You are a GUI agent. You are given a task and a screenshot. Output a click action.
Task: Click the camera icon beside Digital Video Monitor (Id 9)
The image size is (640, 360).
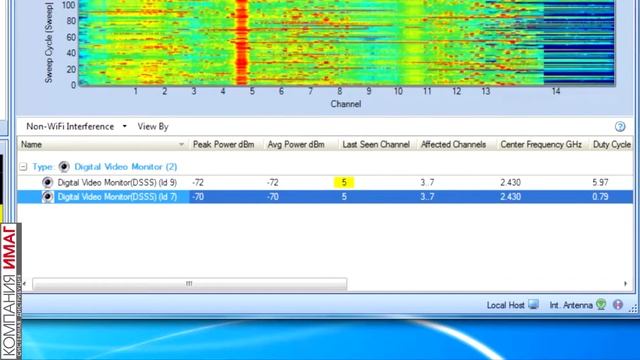(47, 182)
